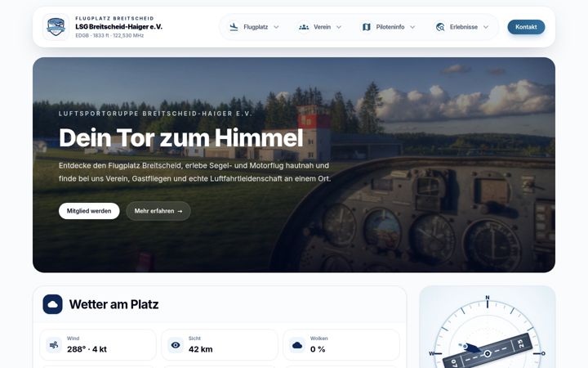Open the Verein navigation item
The image size is (588, 368).
point(320,27)
